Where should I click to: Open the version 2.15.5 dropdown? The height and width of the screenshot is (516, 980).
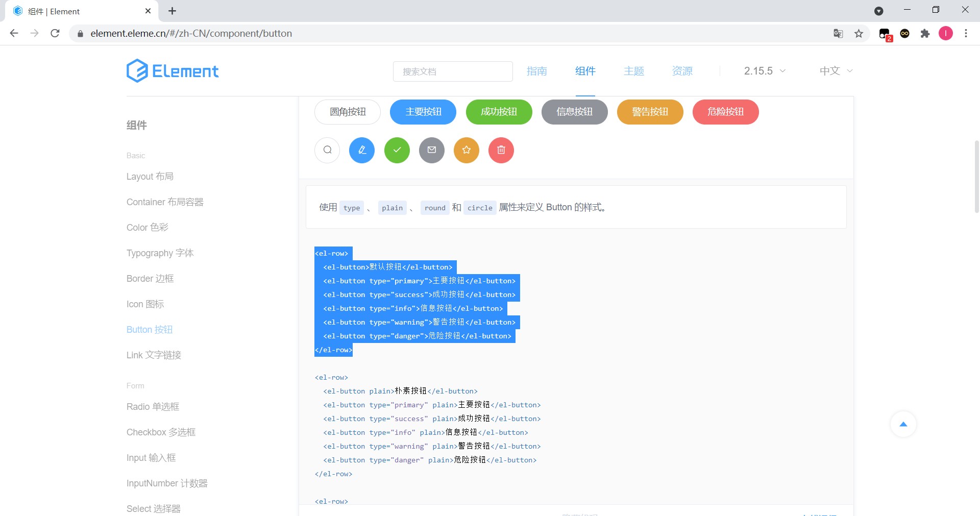coord(765,71)
